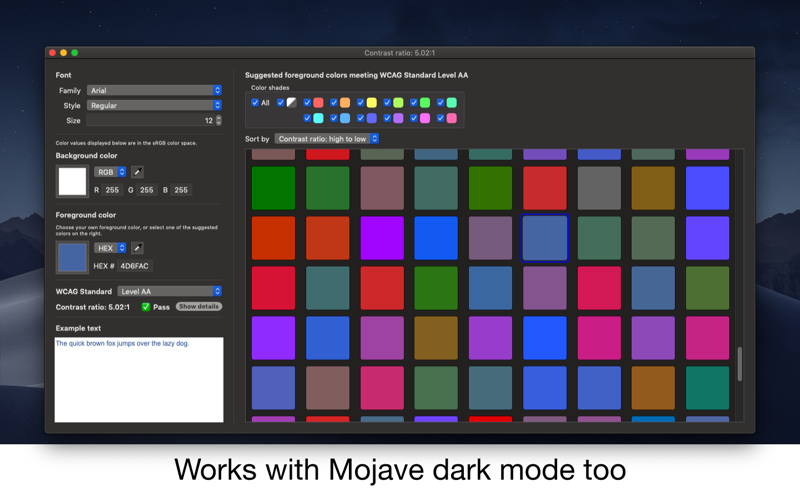Open the Font Family dropdown showing Arial
This screenshot has height=500, width=800.
coord(154,90)
